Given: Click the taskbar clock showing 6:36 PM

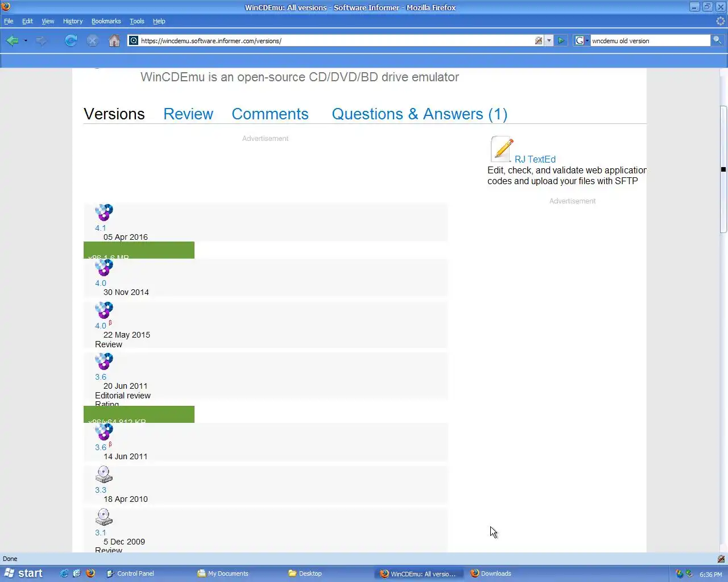Looking at the screenshot, I should pos(710,574).
